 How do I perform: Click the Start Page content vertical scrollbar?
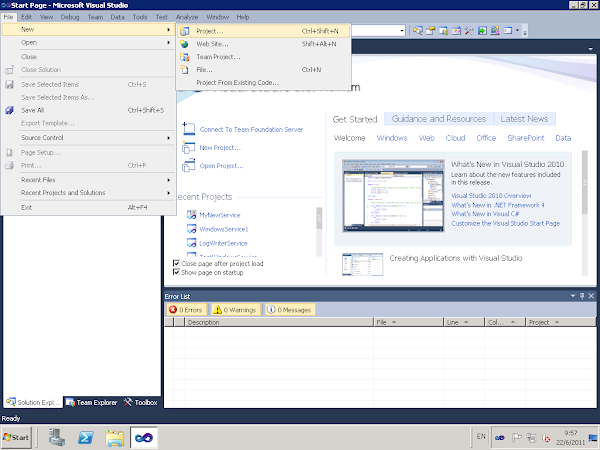click(584, 213)
